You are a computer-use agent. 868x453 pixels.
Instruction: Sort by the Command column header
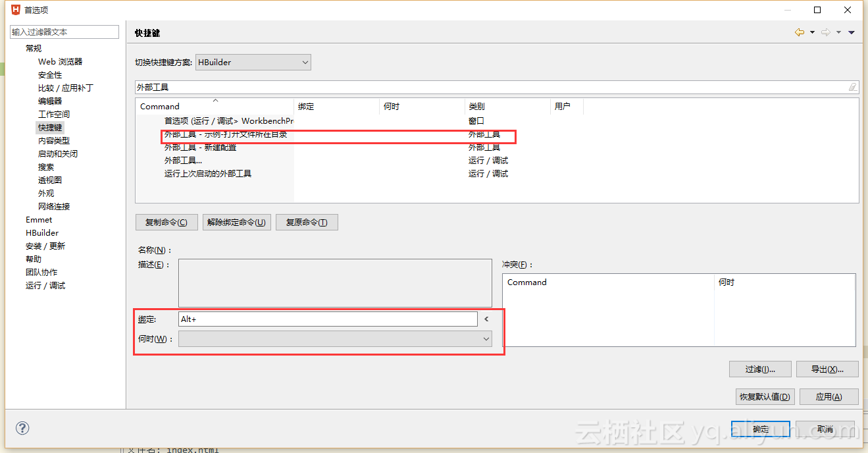point(215,106)
